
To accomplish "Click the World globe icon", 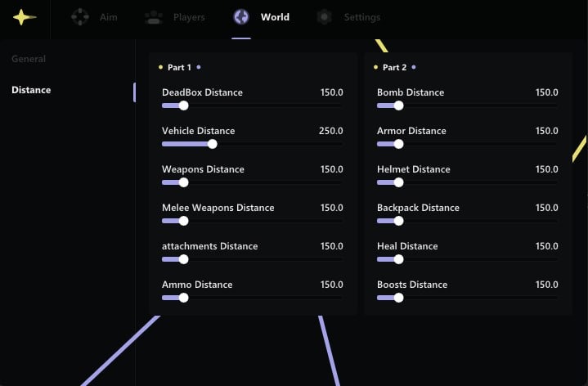I will click(240, 17).
